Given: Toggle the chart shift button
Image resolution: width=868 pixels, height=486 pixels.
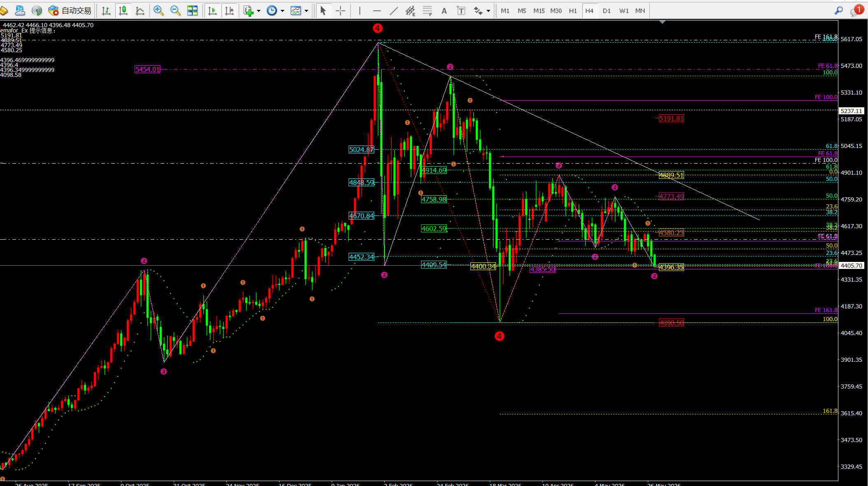Looking at the screenshot, I should coord(229,11).
